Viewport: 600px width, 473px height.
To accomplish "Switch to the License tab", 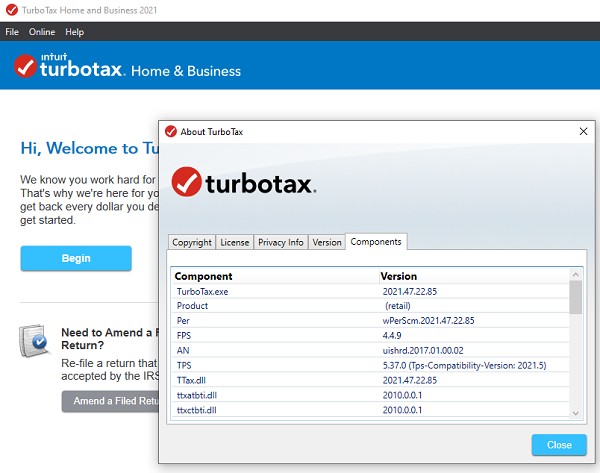I will point(235,242).
